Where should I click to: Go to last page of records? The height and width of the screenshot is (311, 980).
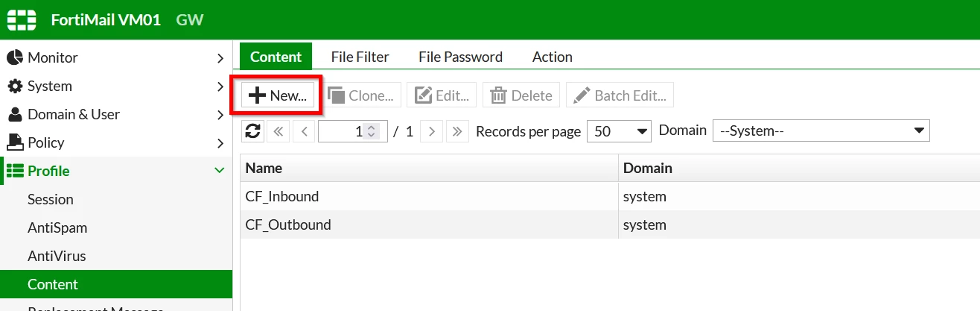(x=458, y=131)
